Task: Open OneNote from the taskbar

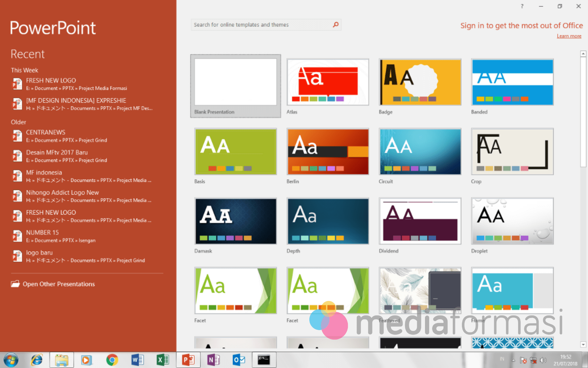Action: [214, 360]
